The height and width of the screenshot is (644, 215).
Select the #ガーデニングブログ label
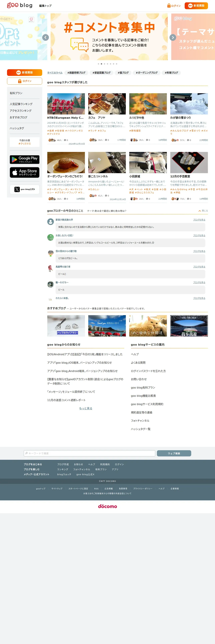(x=147, y=73)
